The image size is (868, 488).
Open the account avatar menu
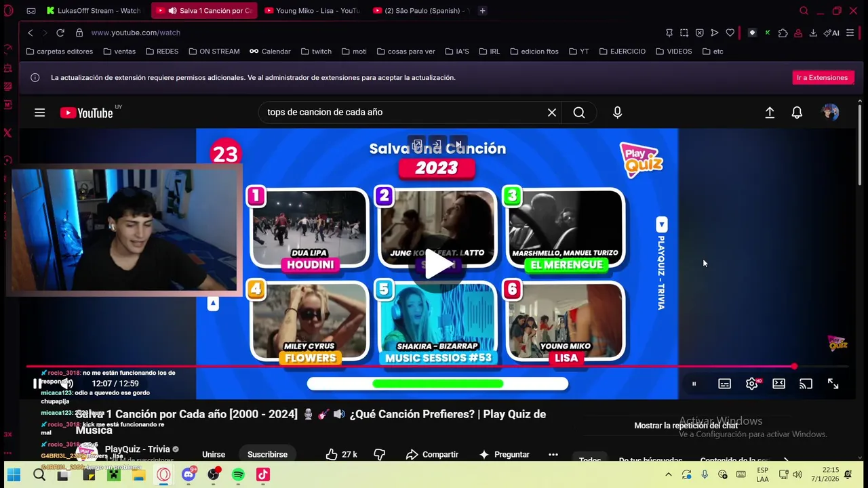(x=830, y=113)
